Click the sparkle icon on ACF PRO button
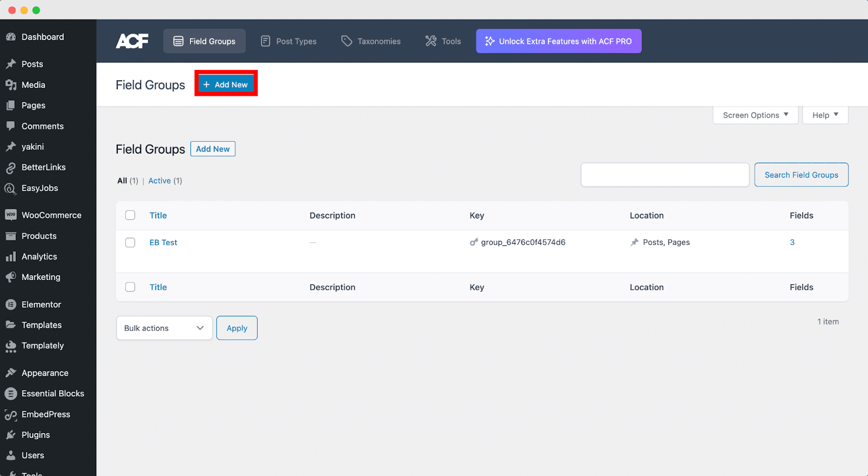This screenshot has height=476, width=868. click(x=490, y=41)
